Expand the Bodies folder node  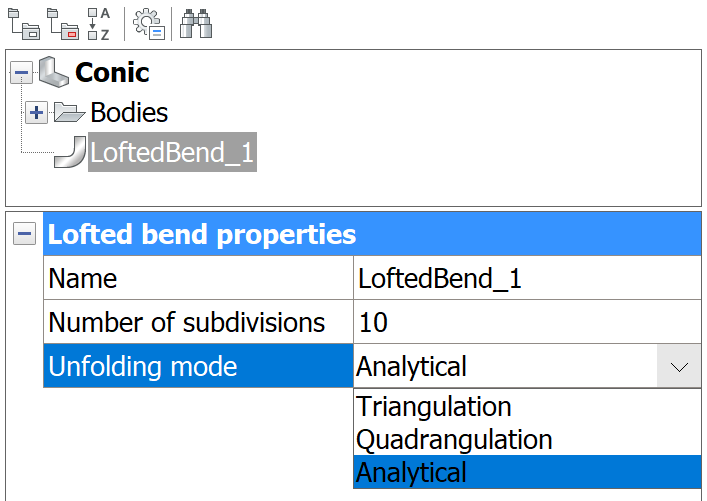tap(36, 112)
